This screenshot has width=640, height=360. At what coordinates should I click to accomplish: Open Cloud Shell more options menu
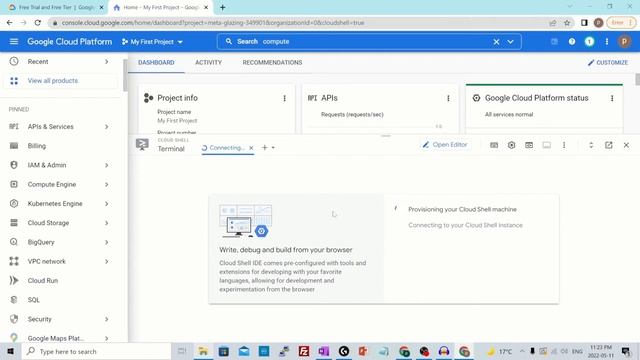click(564, 145)
